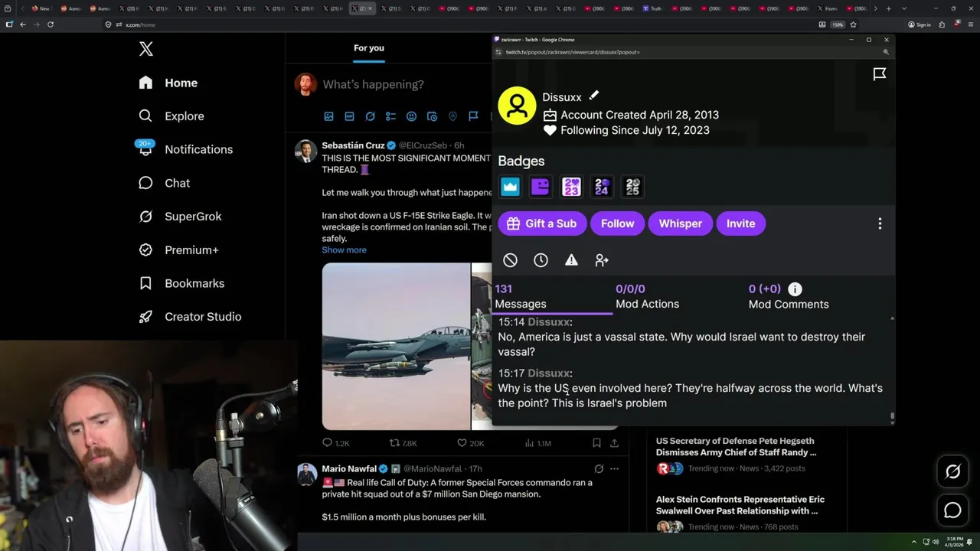Click the floating chat messages button
Viewport: 980px width, 551px height.
[x=952, y=510]
